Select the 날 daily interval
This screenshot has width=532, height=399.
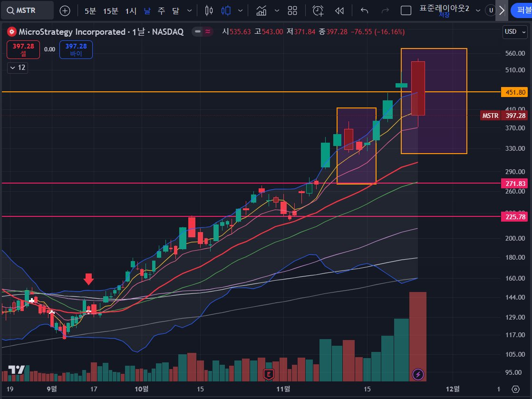click(147, 11)
